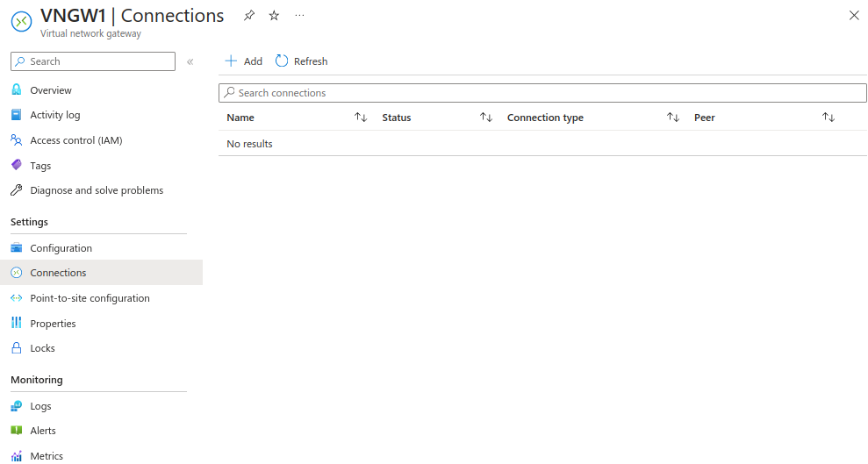Sort connections by Status column

pyautogui.click(x=486, y=118)
